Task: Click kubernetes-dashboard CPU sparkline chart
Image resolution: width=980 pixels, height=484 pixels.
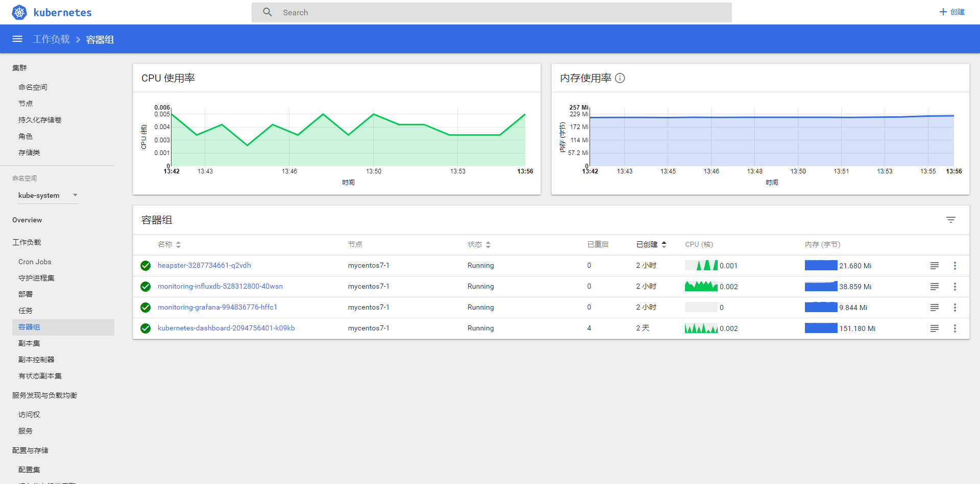Action: click(701, 328)
